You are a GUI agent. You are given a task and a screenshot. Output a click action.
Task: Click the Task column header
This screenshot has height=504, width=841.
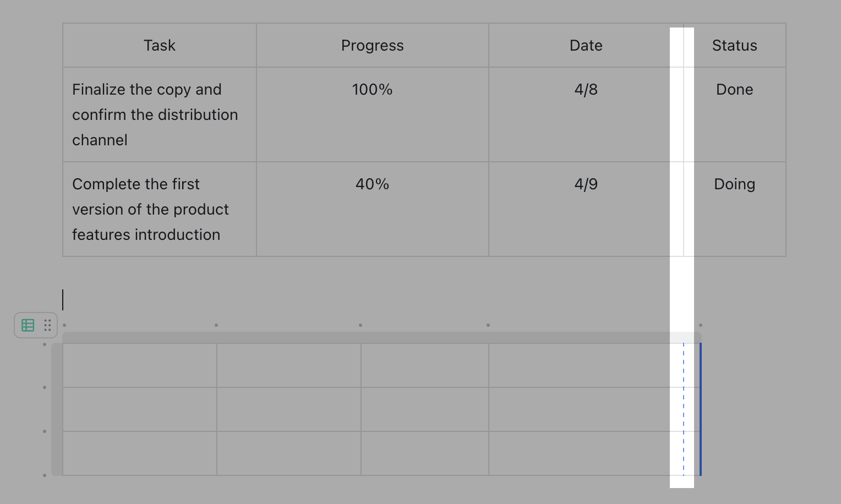point(159,45)
